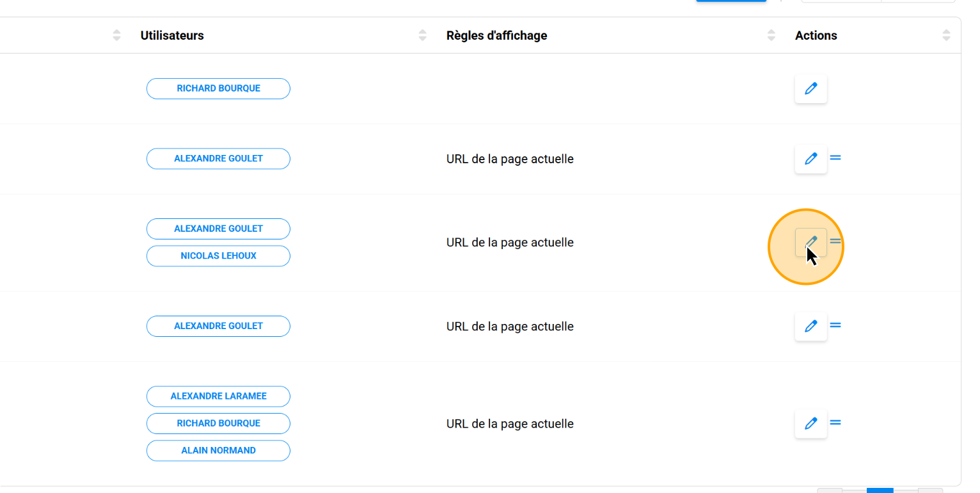Select Alexandre Goulet chip above Nicolas Lehoux
Screen dimensions: 980x493
[x=218, y=229]
